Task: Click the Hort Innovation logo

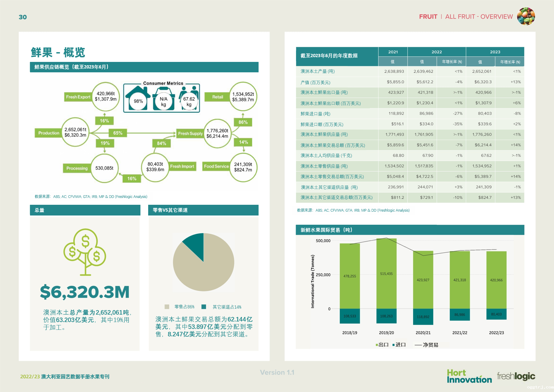Action: pyautogui.click(x=469, y=376)
